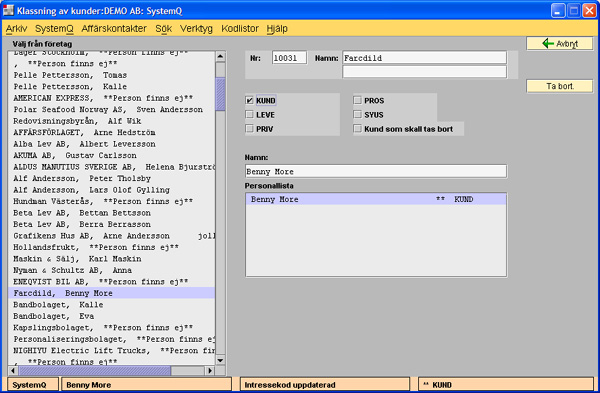The image size is (600, 393).
Task: Click the vertical scrollbar thumb of company list
Action: pos(220,94)
